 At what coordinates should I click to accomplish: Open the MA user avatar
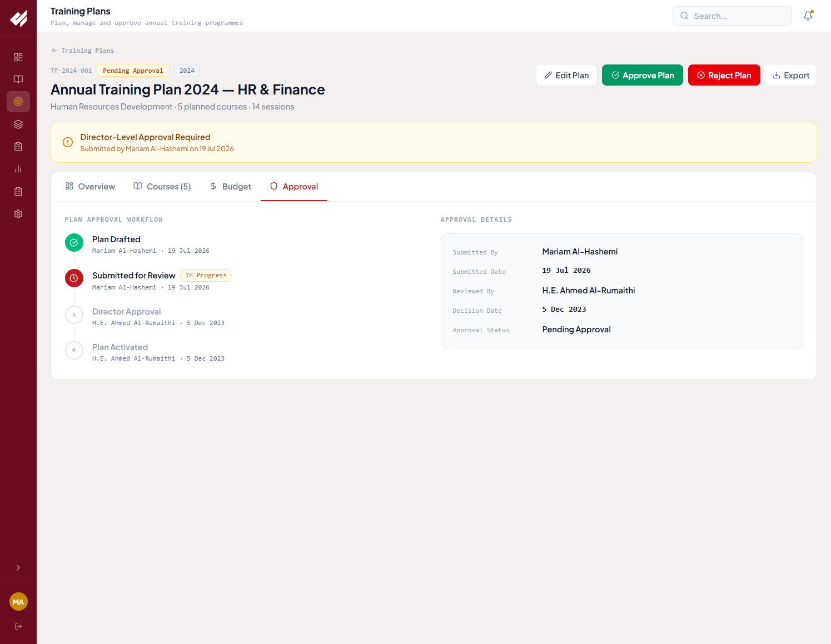pyautogui.click(x=18, y=602)
